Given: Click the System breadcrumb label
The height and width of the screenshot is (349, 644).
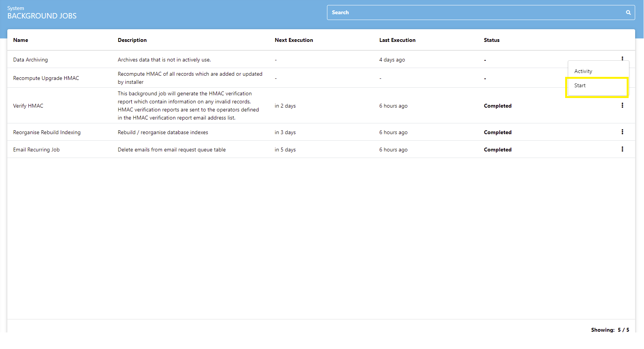Looking at the screenshot, I should (x=15, y=8).
